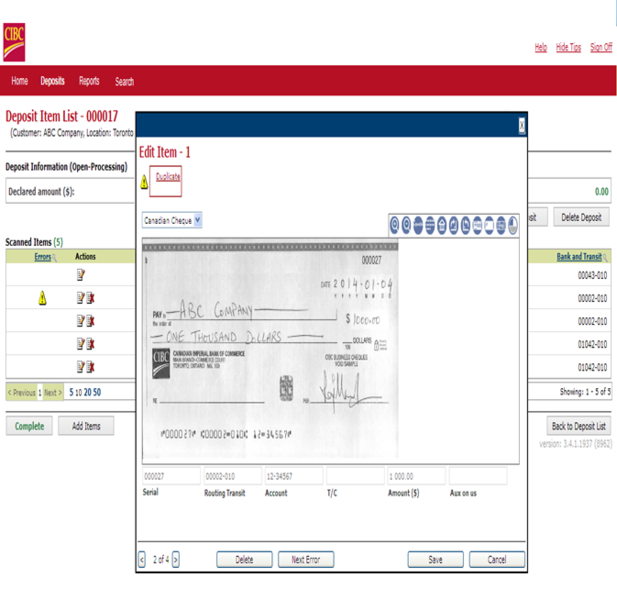
Task: Open the Home menu
Action: pyautogui.click(x=20, y=81)
